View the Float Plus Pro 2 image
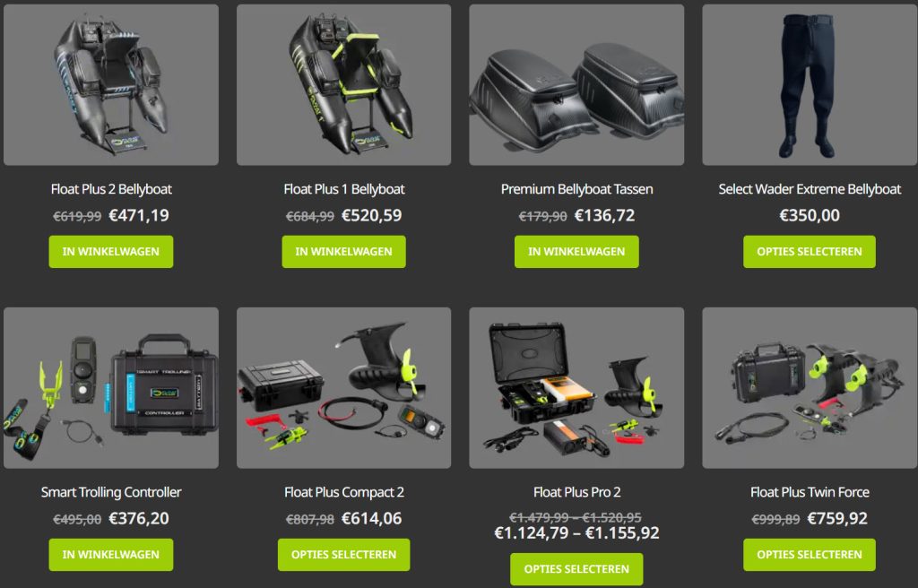 tap(576, 388)
